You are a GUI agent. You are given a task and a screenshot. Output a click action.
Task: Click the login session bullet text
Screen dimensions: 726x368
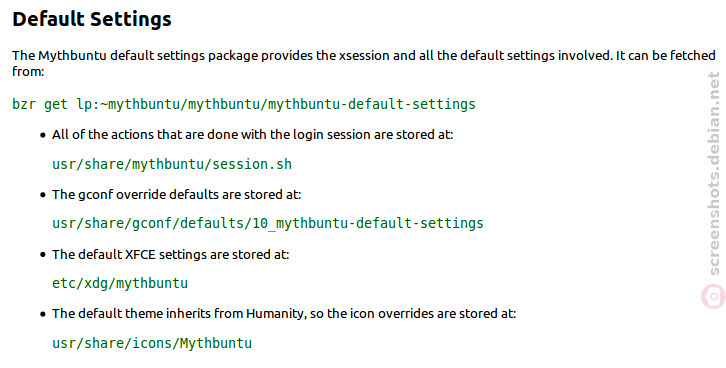pyautogui.click(x=252, y=135)
